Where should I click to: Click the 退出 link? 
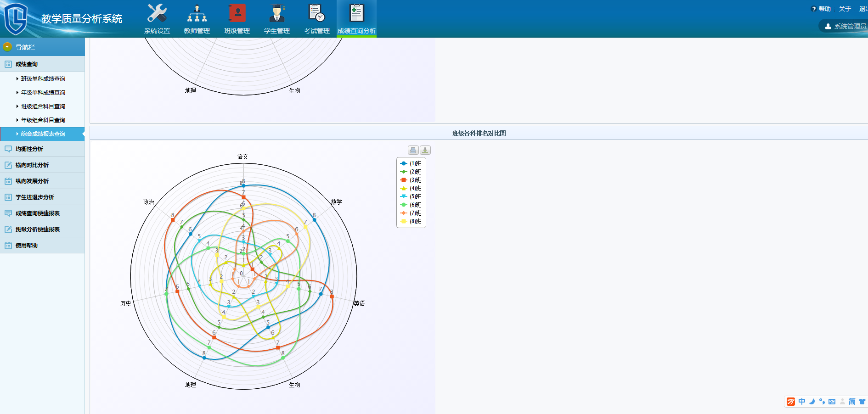(863, 9)
